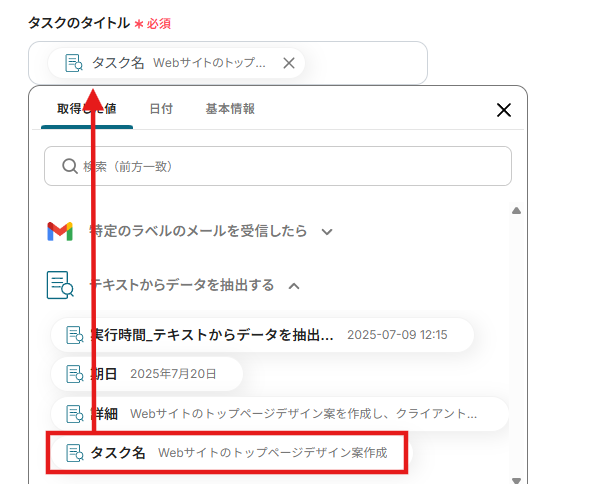Click the icon on the 実行時間 row
The height and width of the screenshot is (484, 609).
(75, 335)
